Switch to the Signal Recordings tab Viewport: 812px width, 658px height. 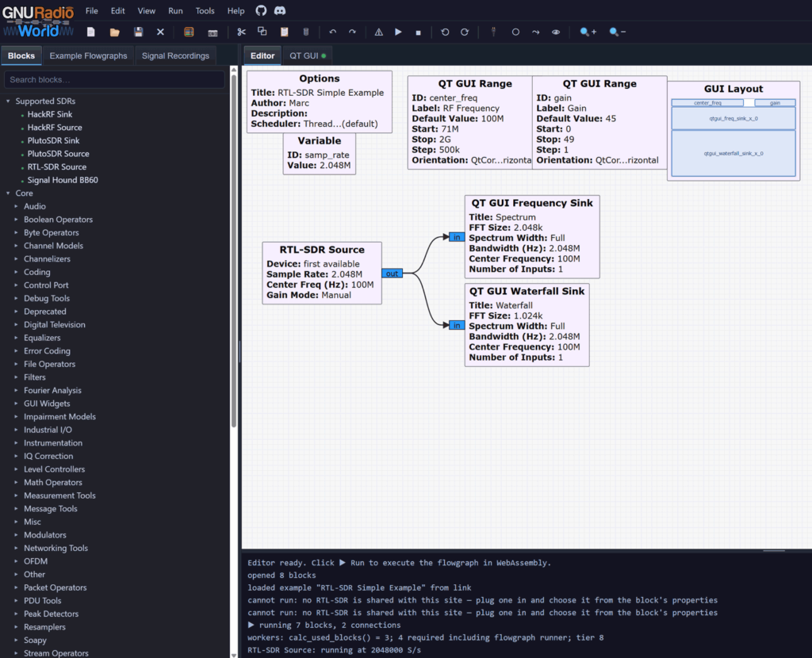(x=175, y=55)
